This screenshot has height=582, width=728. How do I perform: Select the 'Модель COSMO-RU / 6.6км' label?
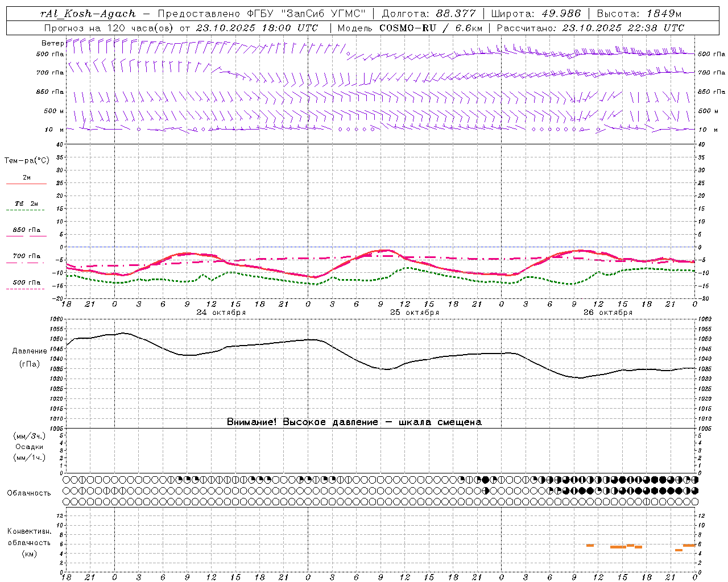click(410, 28)
